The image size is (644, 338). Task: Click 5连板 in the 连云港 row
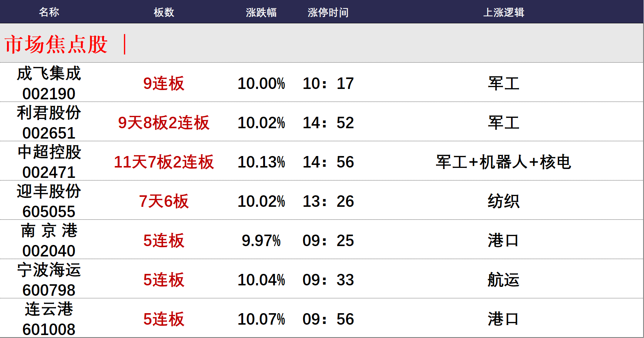[x=164, y=319]
